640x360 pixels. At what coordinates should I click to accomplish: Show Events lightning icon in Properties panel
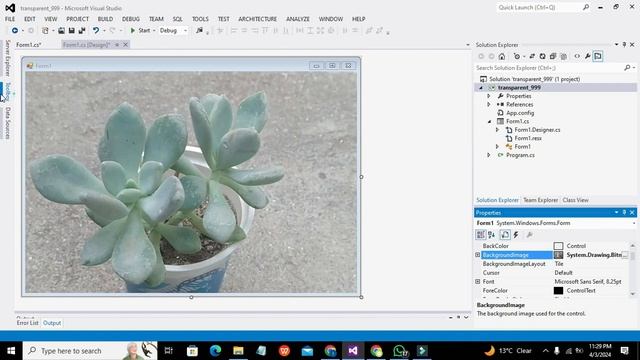click(516, 235)
